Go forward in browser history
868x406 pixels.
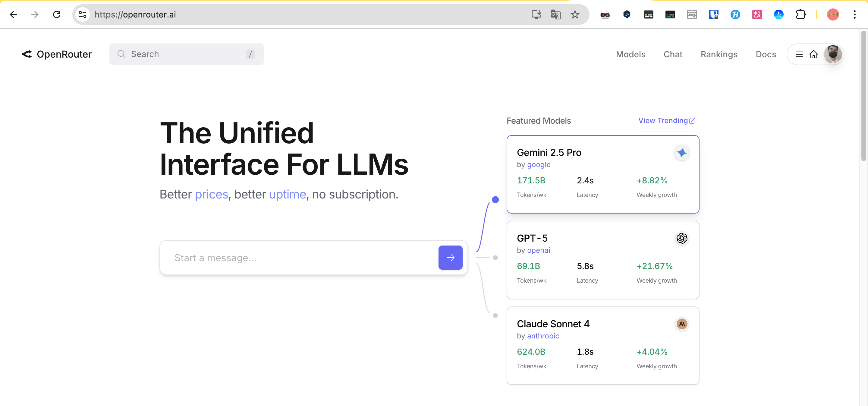[35, 14]
